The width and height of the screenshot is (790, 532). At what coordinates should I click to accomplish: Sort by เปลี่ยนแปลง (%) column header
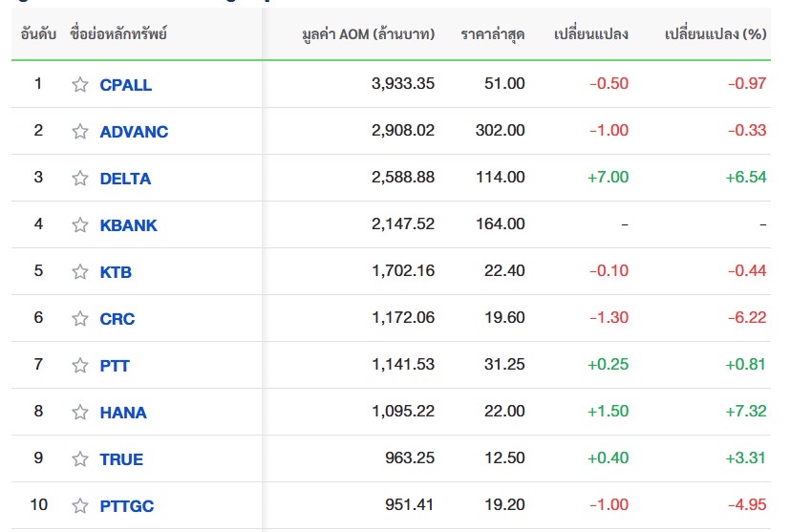[x=715, y=33]
